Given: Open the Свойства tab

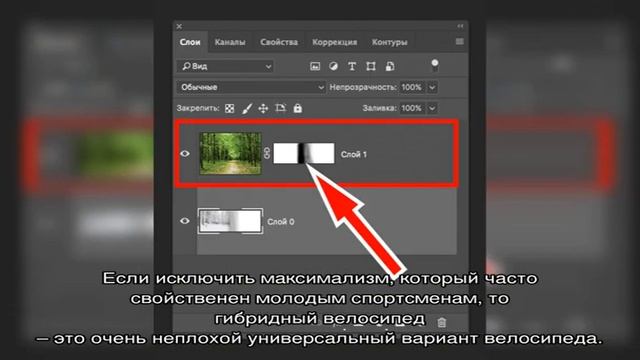Looking at the screenshot, I should pos(279,42).
